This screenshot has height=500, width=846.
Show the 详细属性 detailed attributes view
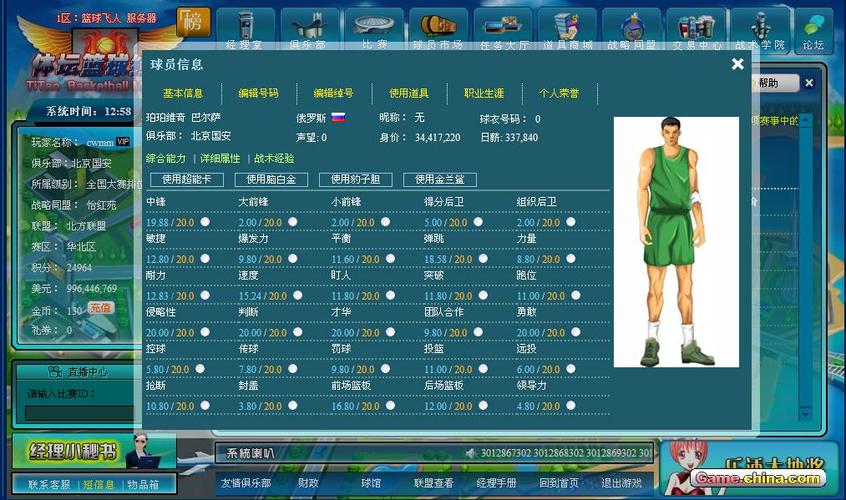pos(219,158)
